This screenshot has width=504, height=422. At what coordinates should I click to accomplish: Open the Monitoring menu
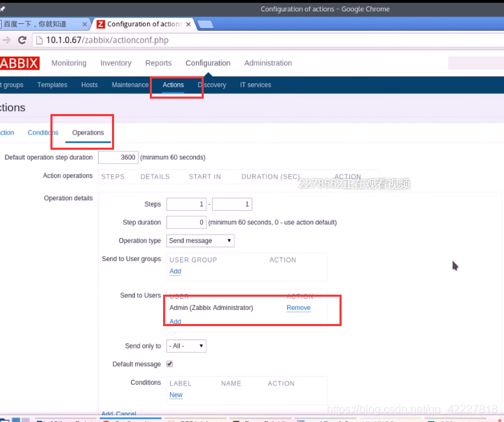click(x=69, y=63)
